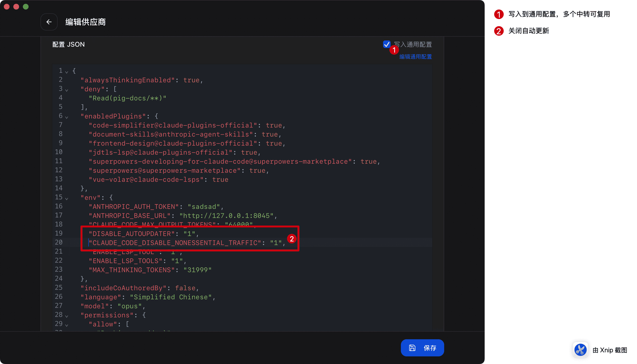Collapse the allow array on line 29
This screenshot has width=637, height=364.
[66, 325]
